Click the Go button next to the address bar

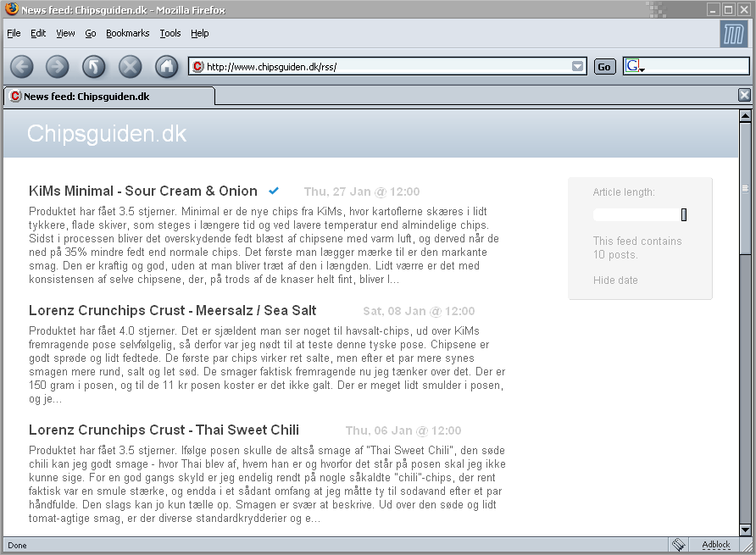604,67
